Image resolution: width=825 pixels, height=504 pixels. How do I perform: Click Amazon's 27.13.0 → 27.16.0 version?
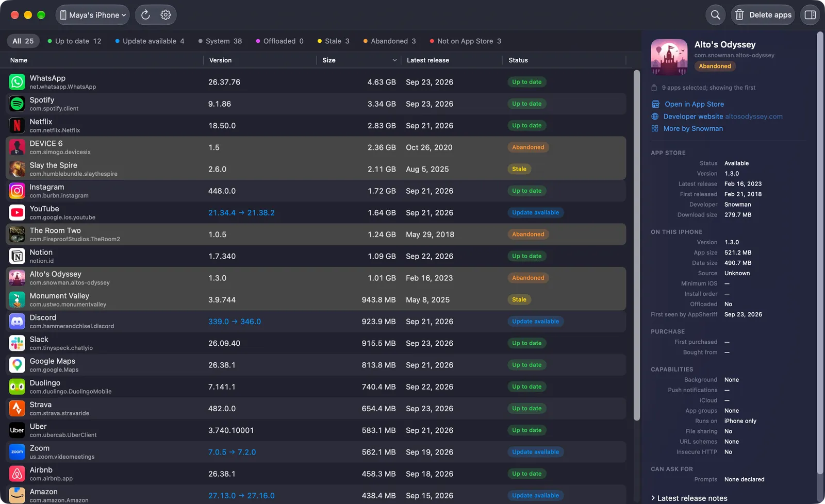tap(241, 496)
